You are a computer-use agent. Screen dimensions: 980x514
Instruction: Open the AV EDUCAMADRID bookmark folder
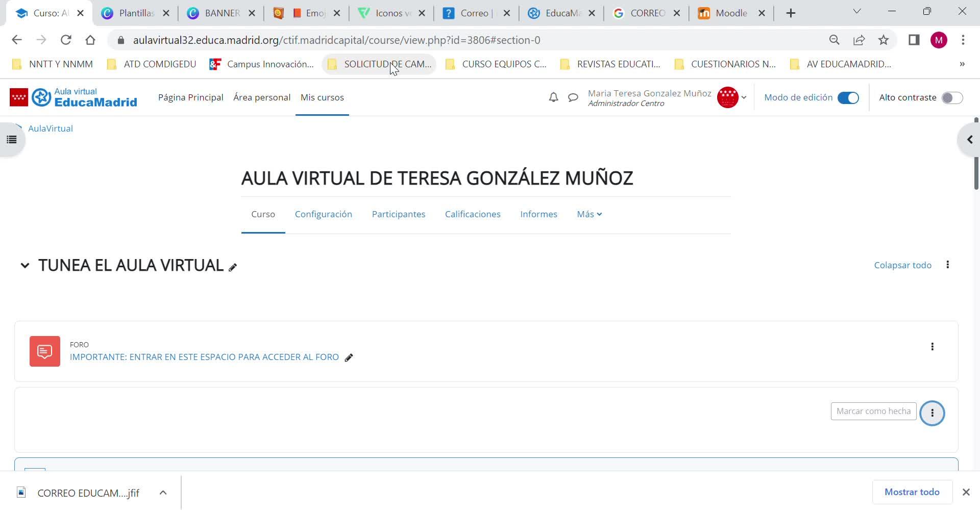click(840, 64)
